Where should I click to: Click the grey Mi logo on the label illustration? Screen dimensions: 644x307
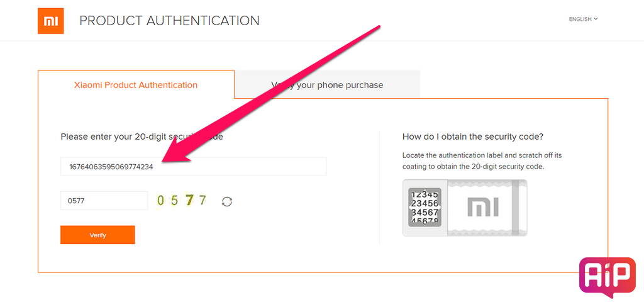tap(480, 208)
